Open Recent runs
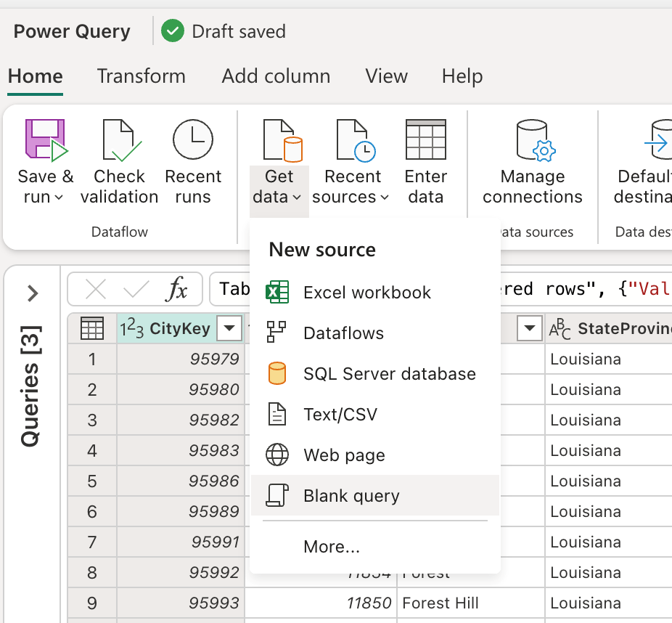Viewport: 672px width, 623px height. [x=192, y=160]
